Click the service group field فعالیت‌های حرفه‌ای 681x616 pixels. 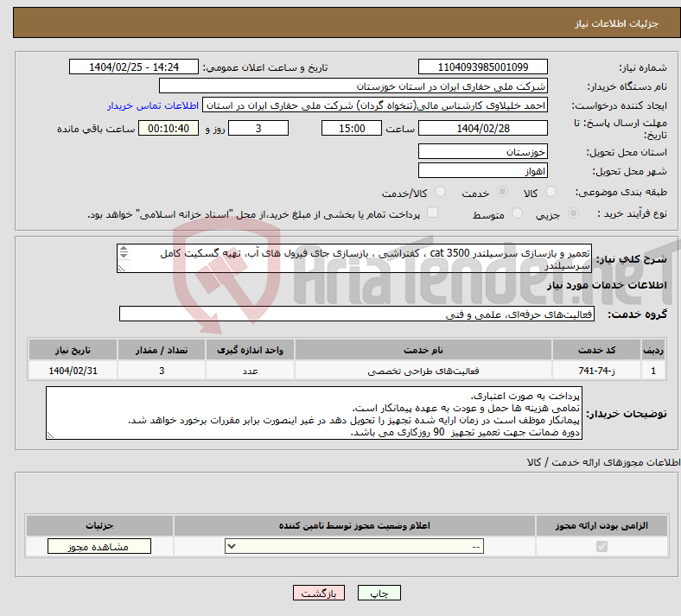pyautogui.click(x=357, y=314)
